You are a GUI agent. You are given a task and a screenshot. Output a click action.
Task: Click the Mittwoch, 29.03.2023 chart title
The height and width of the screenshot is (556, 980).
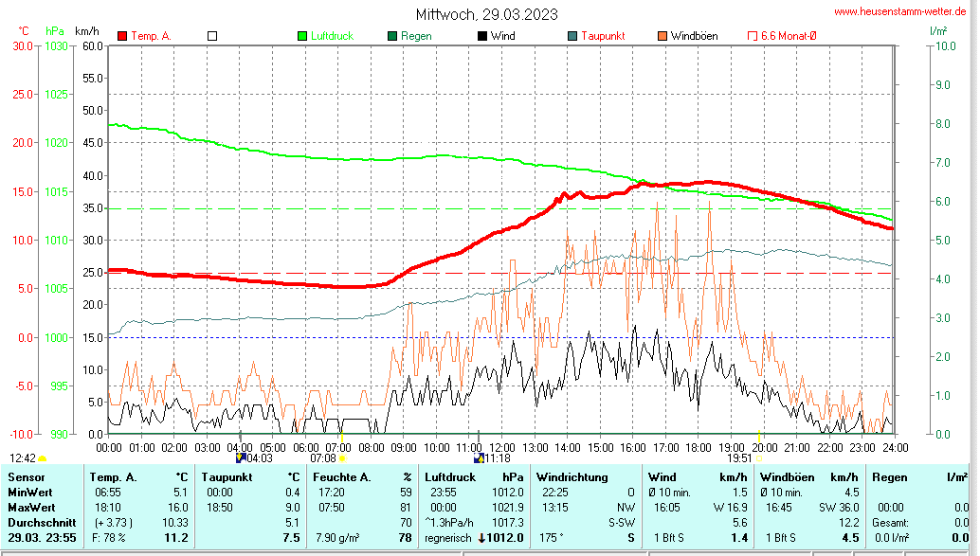(x=486, y=14)
